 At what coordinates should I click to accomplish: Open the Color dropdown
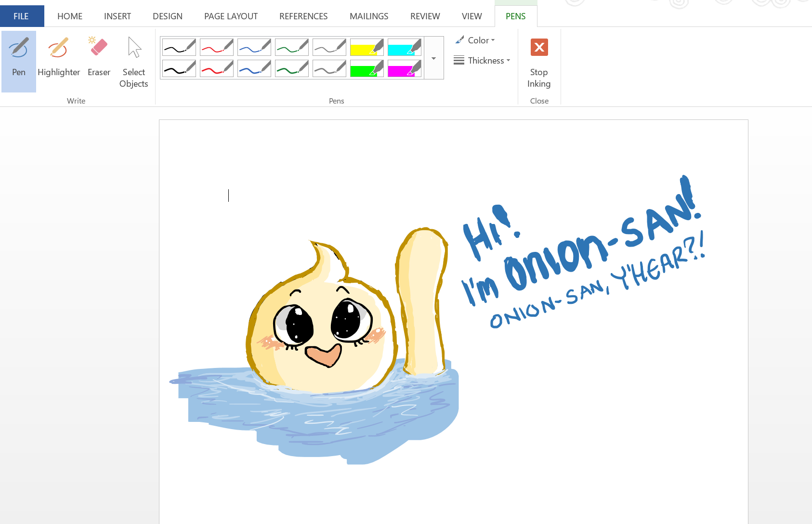[475, 40]
